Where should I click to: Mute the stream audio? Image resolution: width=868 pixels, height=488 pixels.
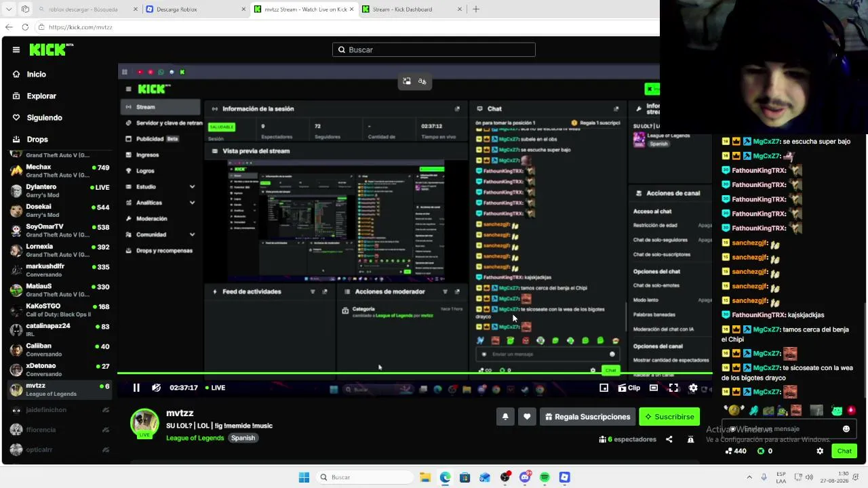(157, 388)
